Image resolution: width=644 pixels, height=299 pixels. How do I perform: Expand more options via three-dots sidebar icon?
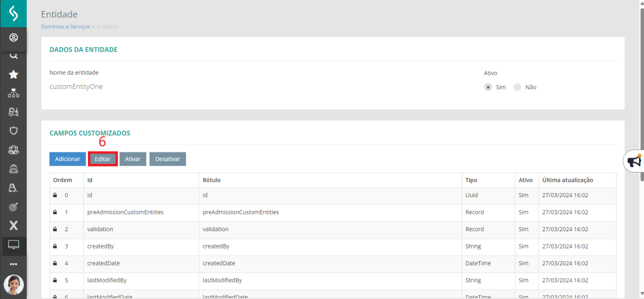13,264
